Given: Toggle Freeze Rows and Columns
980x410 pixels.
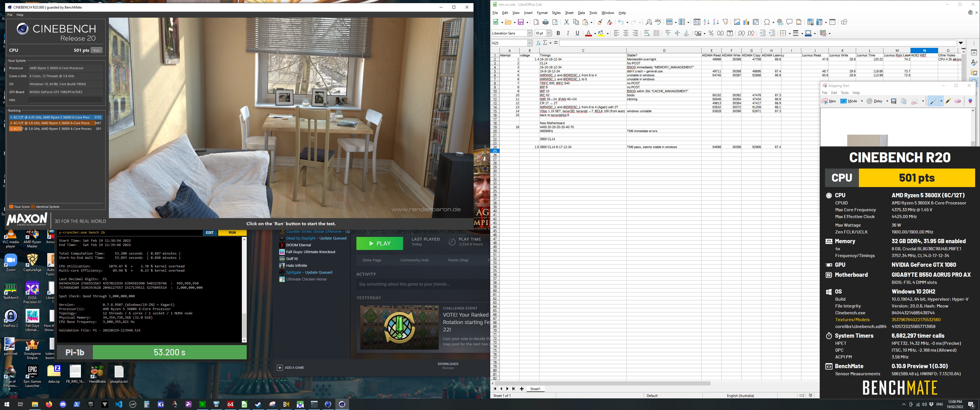Looking at the screenshot, I should pos(819,22).
